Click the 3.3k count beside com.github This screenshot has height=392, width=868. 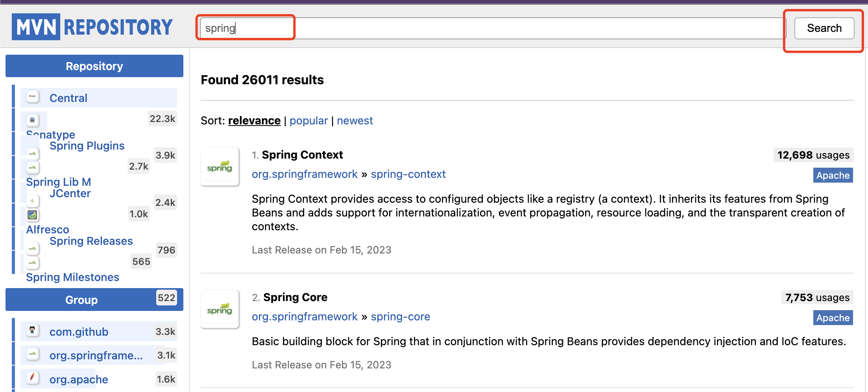[x=165, y=332]
